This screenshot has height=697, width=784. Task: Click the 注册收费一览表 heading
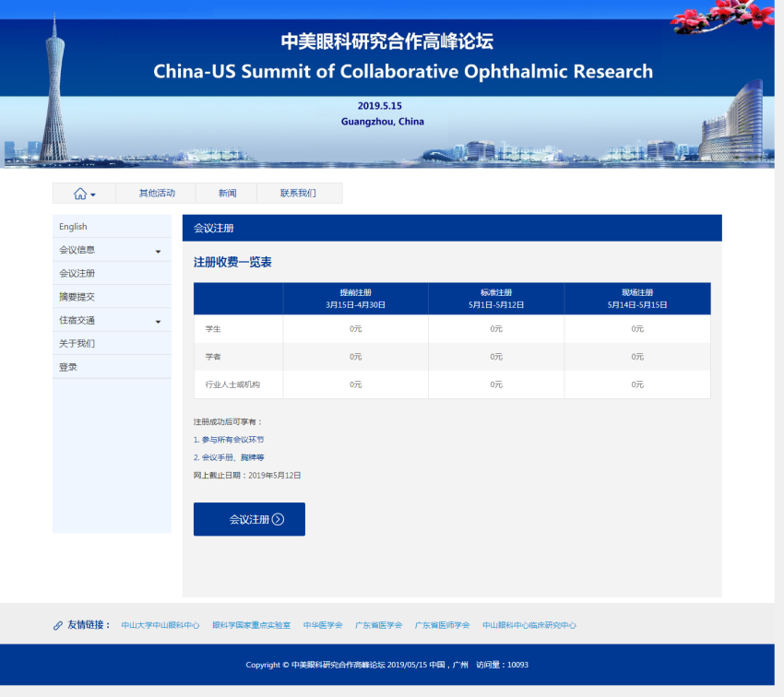(x=232, y=263)
